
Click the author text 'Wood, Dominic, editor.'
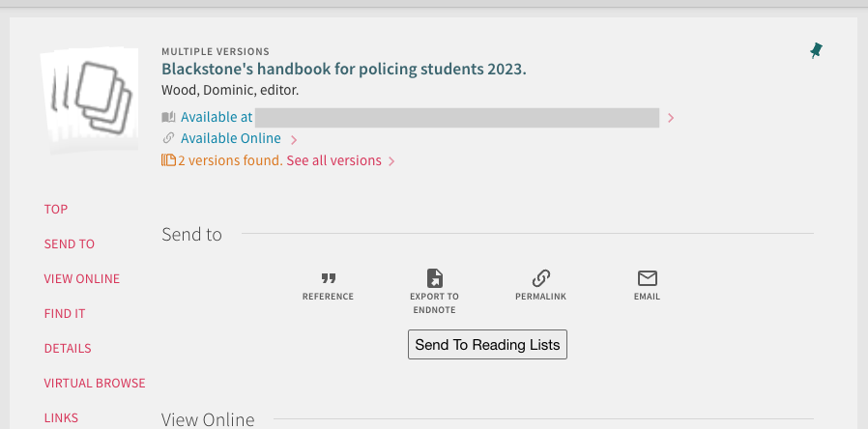tap(230, 90)
